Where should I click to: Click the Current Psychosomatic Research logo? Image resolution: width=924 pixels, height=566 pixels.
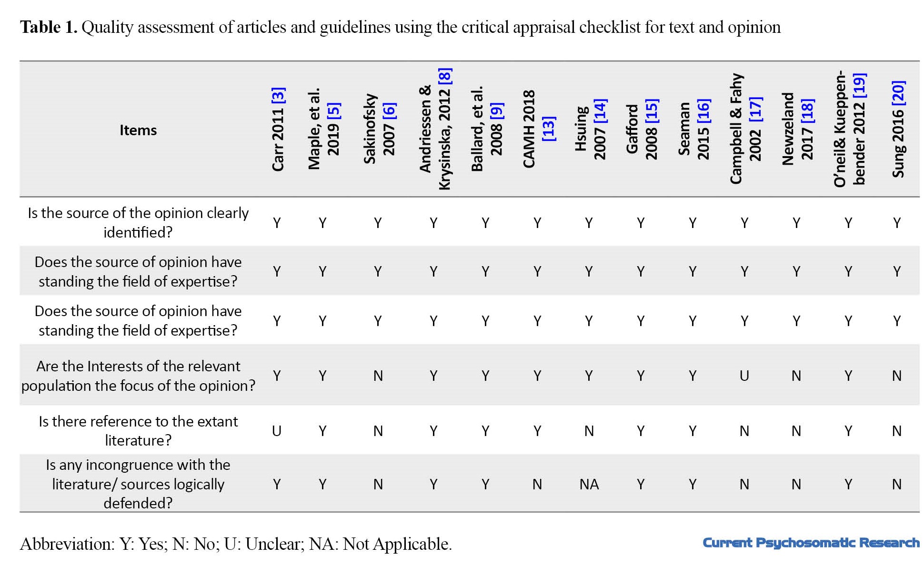click(x=811, y=543)
